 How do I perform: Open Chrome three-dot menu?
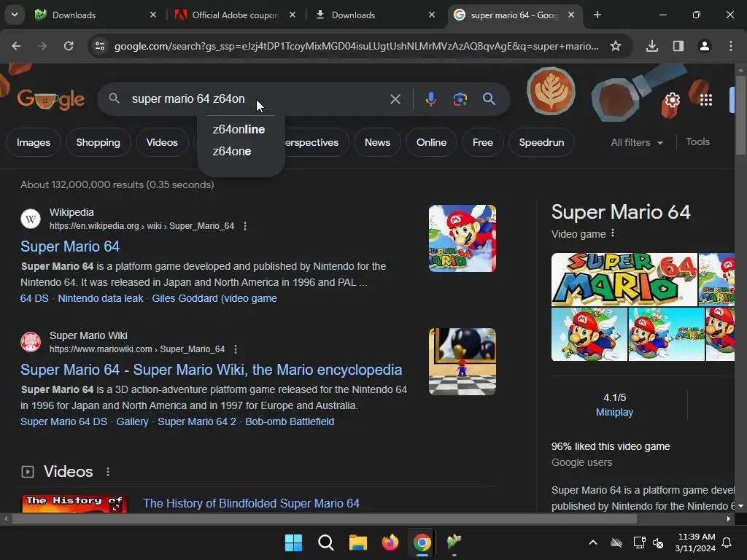731,46
